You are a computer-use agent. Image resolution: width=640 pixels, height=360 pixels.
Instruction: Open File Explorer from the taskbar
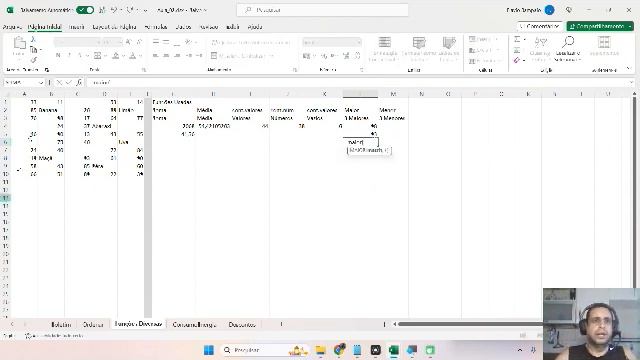pos(320,350)
